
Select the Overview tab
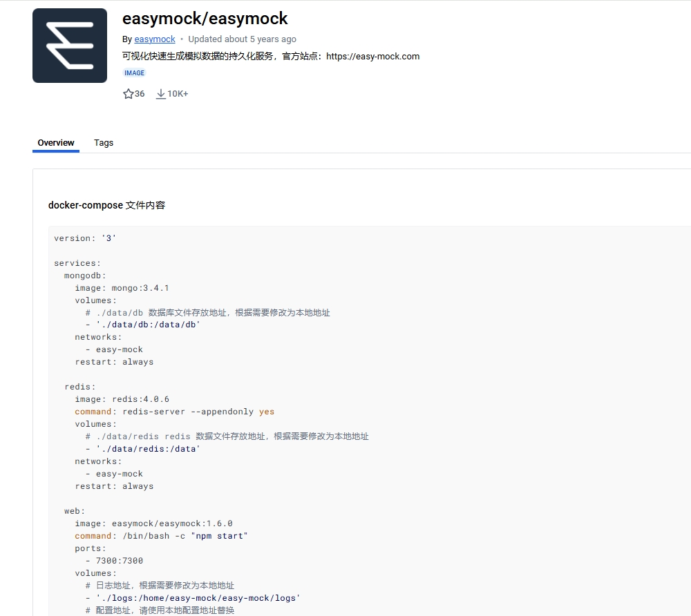[56, 143]
